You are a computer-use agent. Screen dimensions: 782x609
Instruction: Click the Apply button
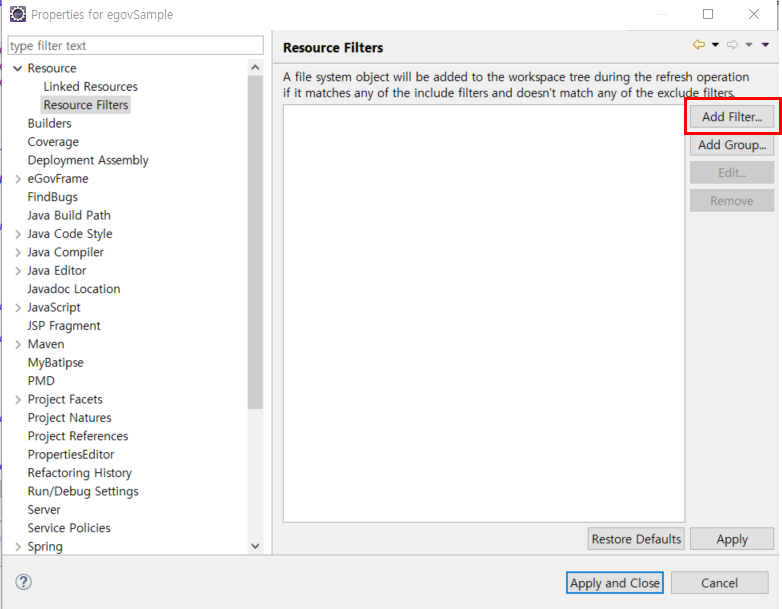732,539
